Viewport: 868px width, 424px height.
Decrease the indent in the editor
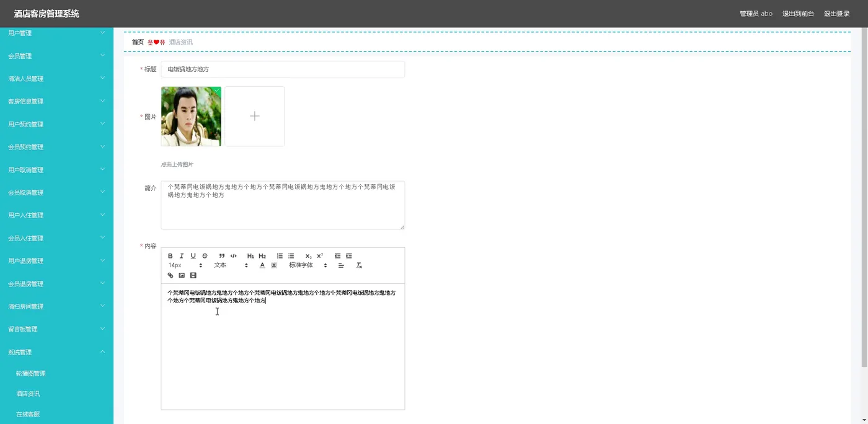pos(337,256)
